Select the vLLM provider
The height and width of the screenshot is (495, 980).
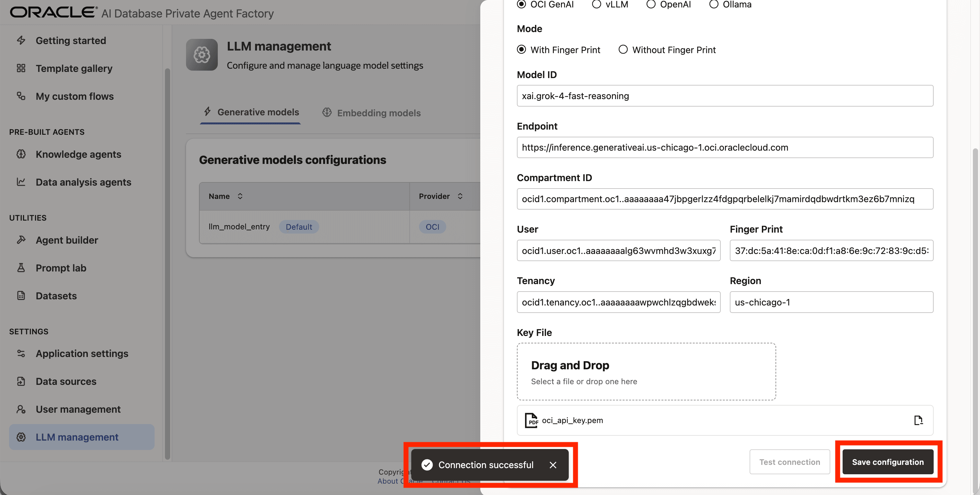pyautogui.click(x=596, y=5)
